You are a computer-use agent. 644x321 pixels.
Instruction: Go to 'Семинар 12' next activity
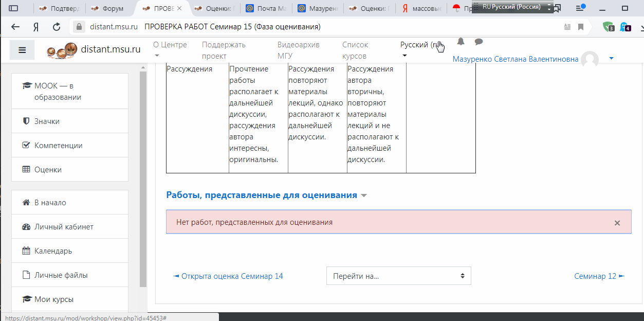[x=599, y=276]
